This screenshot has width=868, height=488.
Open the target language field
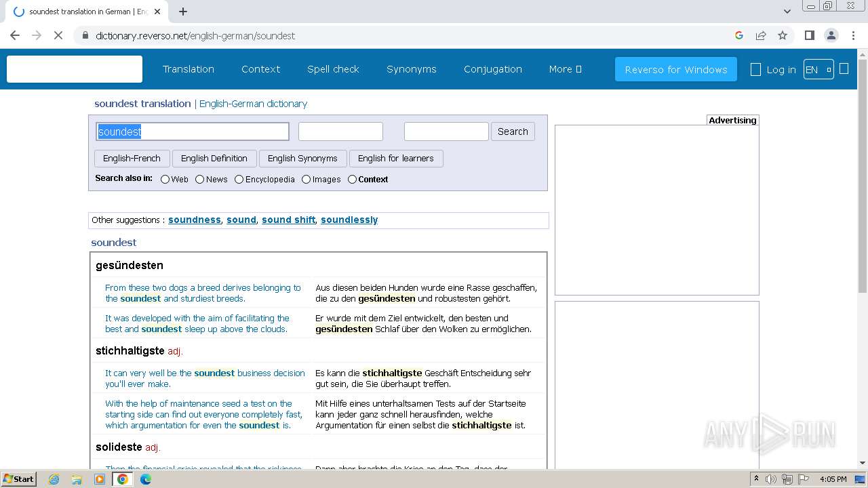click(446, 131)
